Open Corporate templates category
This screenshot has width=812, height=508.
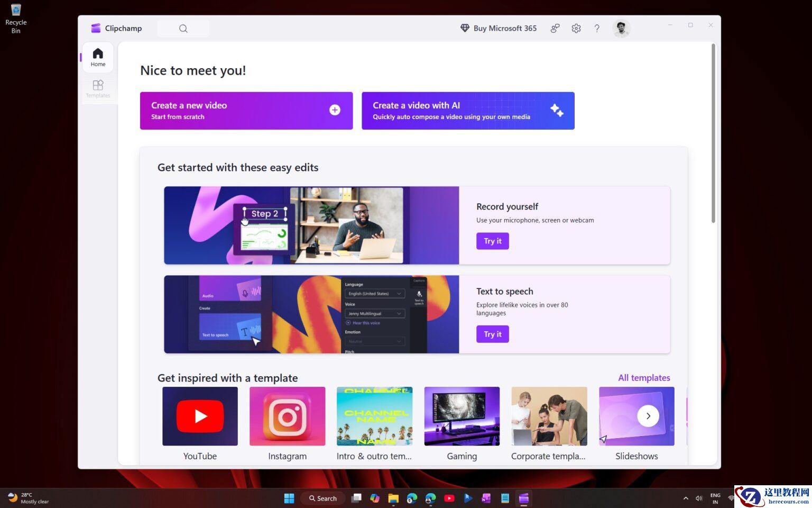tap(549, 416)
